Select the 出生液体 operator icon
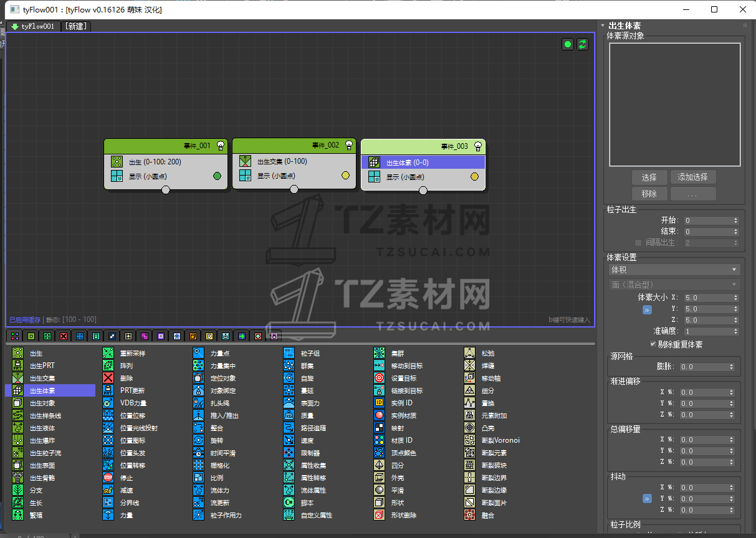The width and height of the screenshot is (756, 538). pos(18,428)
